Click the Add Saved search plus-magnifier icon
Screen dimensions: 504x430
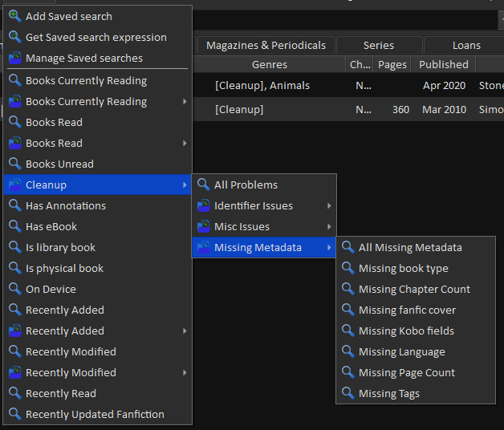[x=14, y=16]
